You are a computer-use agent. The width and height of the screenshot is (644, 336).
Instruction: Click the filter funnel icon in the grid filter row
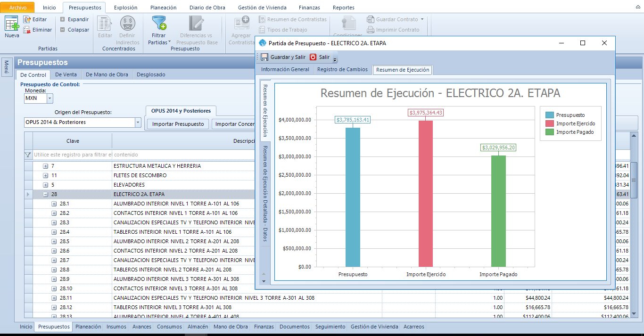(x=28, y=155)
